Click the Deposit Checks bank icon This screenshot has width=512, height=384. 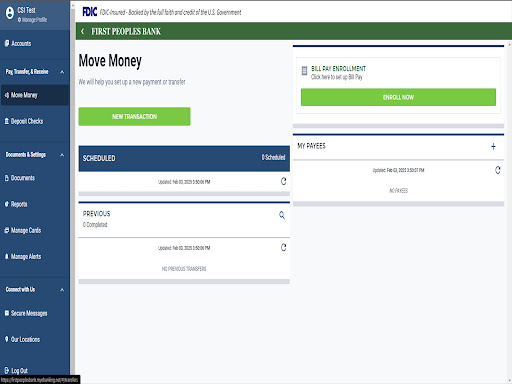tap(7, 121)
